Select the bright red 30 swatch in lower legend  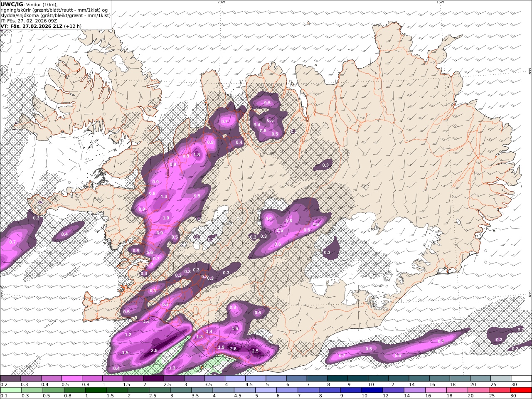point(520,390)
